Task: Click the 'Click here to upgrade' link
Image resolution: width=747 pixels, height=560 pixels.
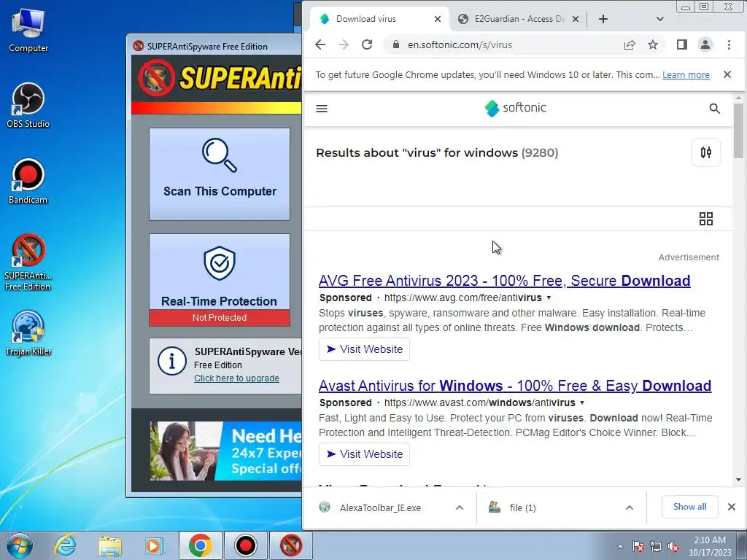Action: [236, 378]
